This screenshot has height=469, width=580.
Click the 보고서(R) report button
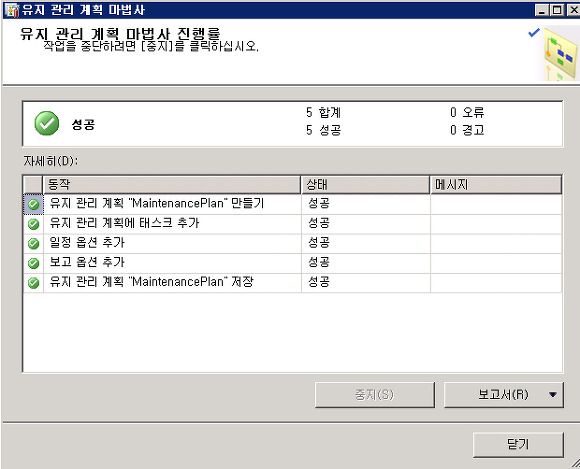tap(503, 395)
